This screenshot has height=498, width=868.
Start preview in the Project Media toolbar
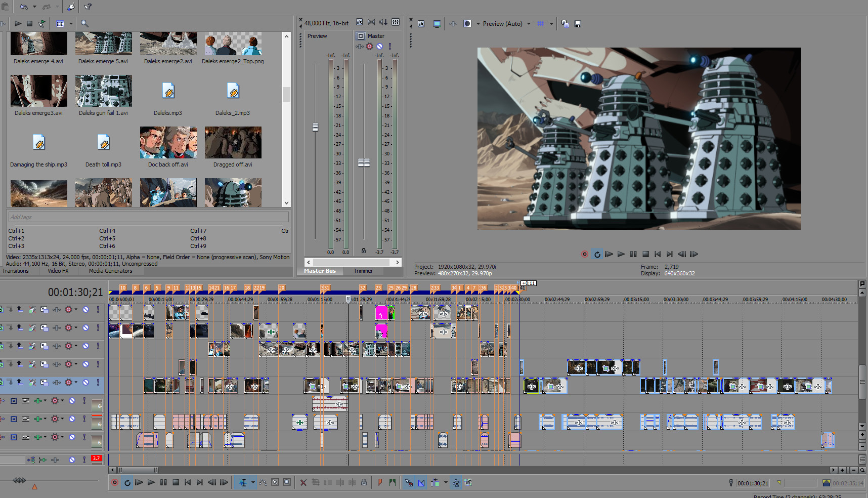pyautogui.click(x=18, y=23)
